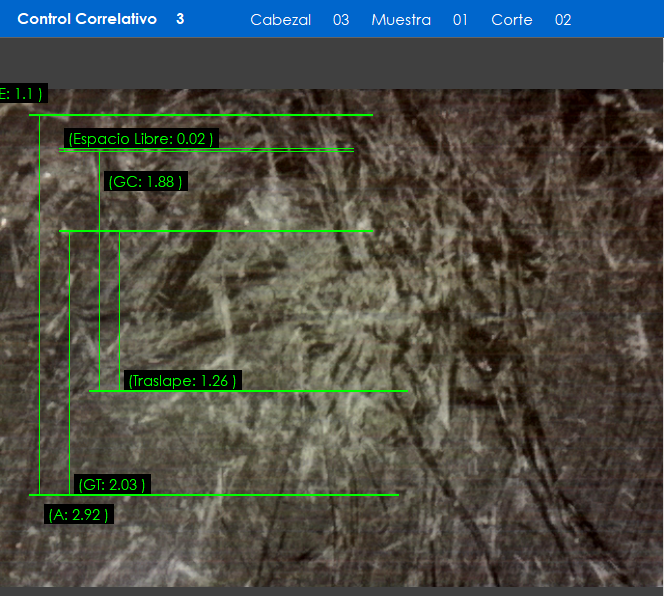664x596 pixels.
Task: Click the green line under Espacio Libre label
Action: 206,150
